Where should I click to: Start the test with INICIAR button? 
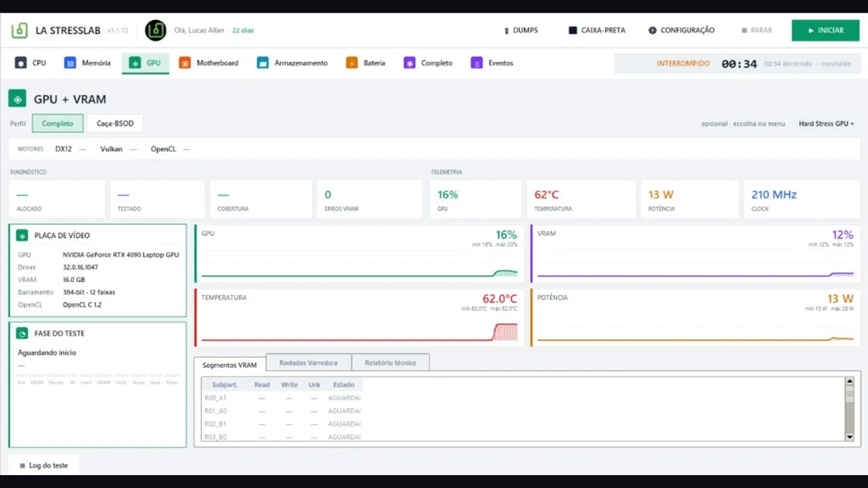click(x=825, y=30)
